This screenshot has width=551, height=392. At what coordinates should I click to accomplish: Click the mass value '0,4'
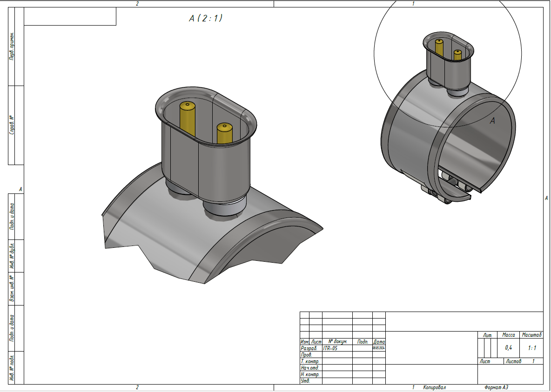click(x=509, y=348)
